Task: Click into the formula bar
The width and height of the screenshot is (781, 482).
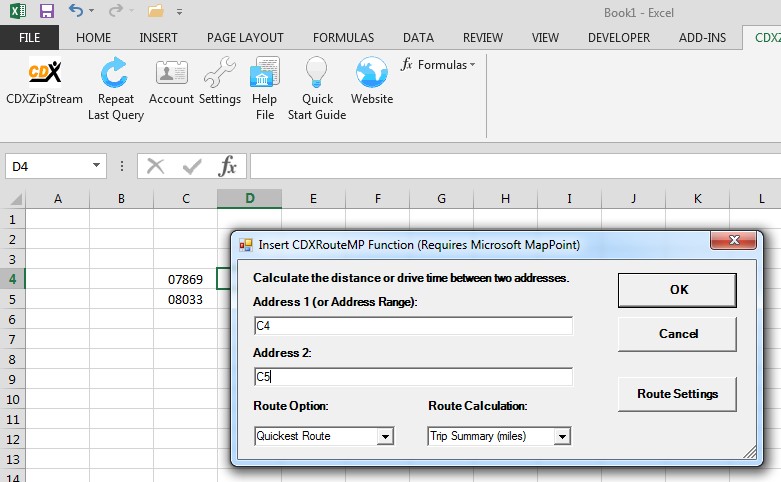Action: pyautogui.click(x=516, y=166)
